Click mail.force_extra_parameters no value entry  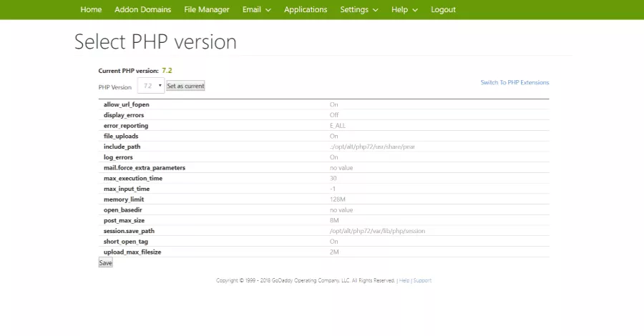click(341, 168)
